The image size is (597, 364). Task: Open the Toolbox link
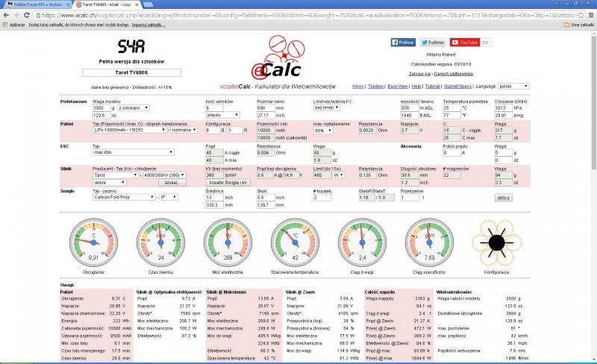(x=376, y=87)
